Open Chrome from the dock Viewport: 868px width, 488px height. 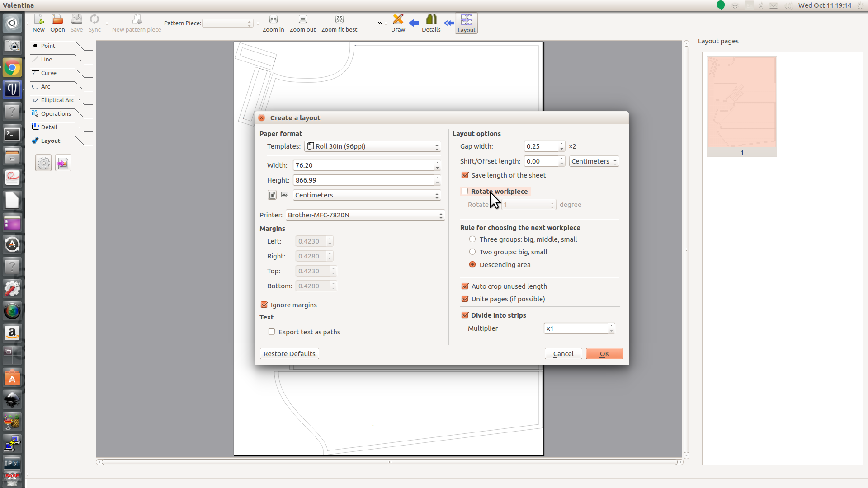[12, 68]
